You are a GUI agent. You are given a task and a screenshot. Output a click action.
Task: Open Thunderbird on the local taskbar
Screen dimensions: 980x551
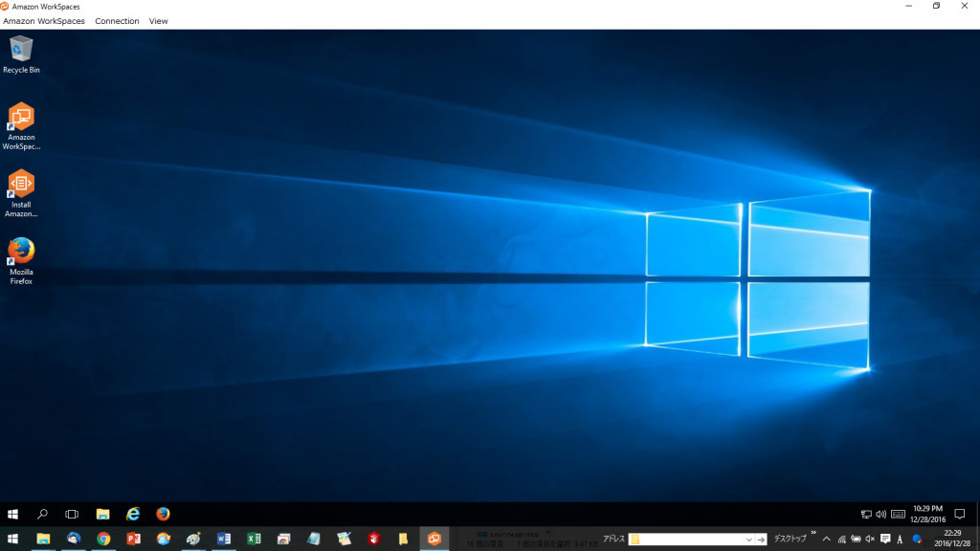coord(73,539)
